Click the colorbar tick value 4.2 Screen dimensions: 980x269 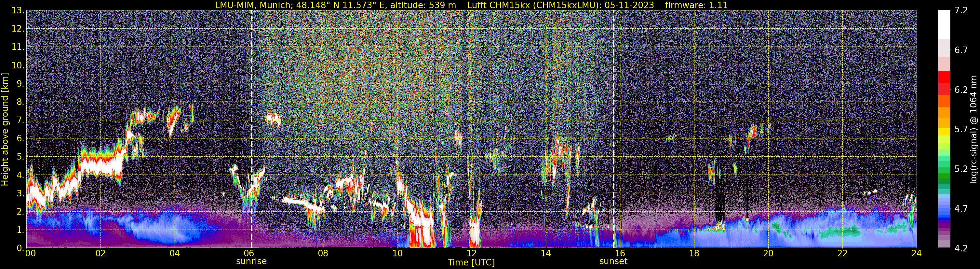[x=961, y=248]
